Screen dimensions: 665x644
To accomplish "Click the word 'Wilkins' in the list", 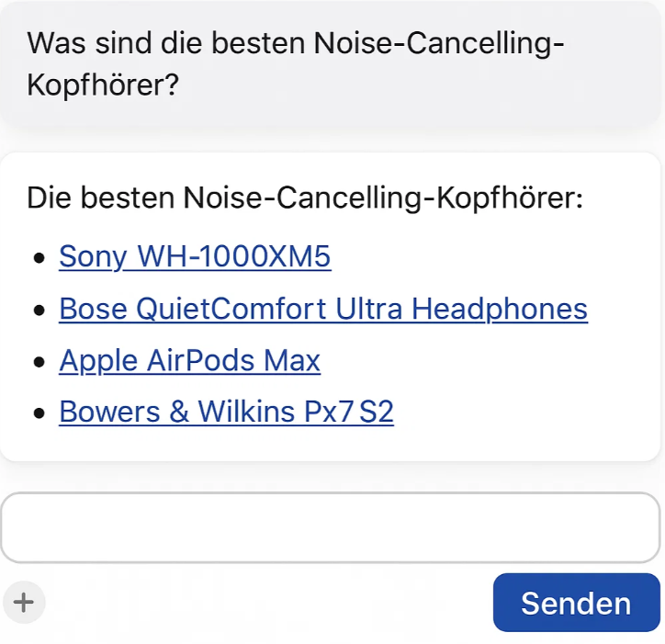I will [246, 411].
